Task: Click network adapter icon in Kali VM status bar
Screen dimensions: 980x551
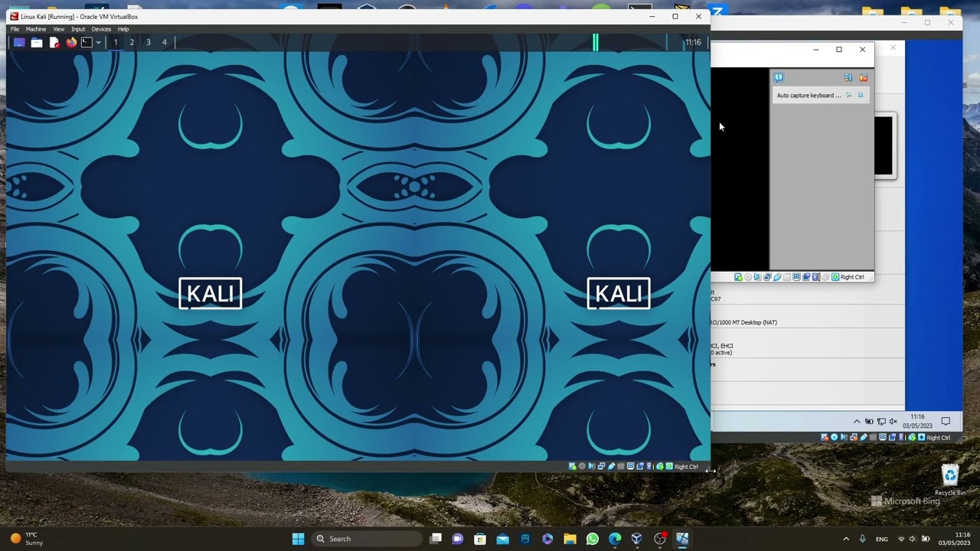Action: pyautogui.click(x=601, y=466)
